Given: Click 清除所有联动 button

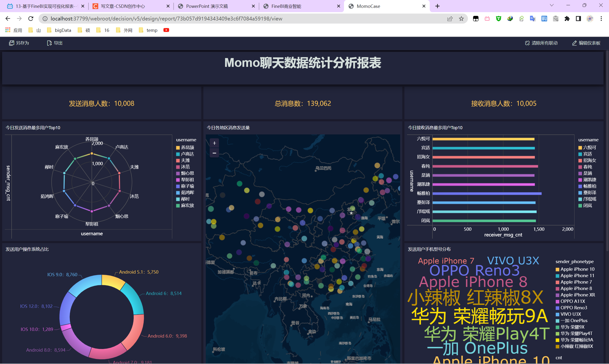Looking at the screenshot, I should 541,43.
